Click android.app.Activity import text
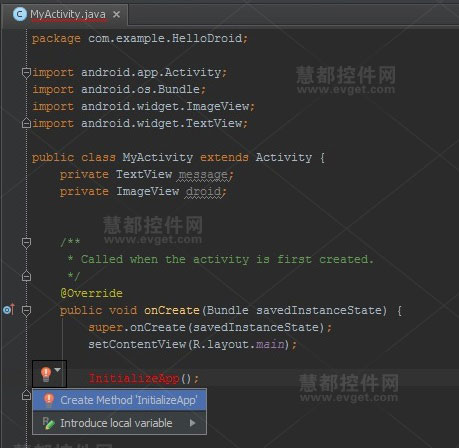This screenshot has width=459, height=448. click(x=151, y=72)
